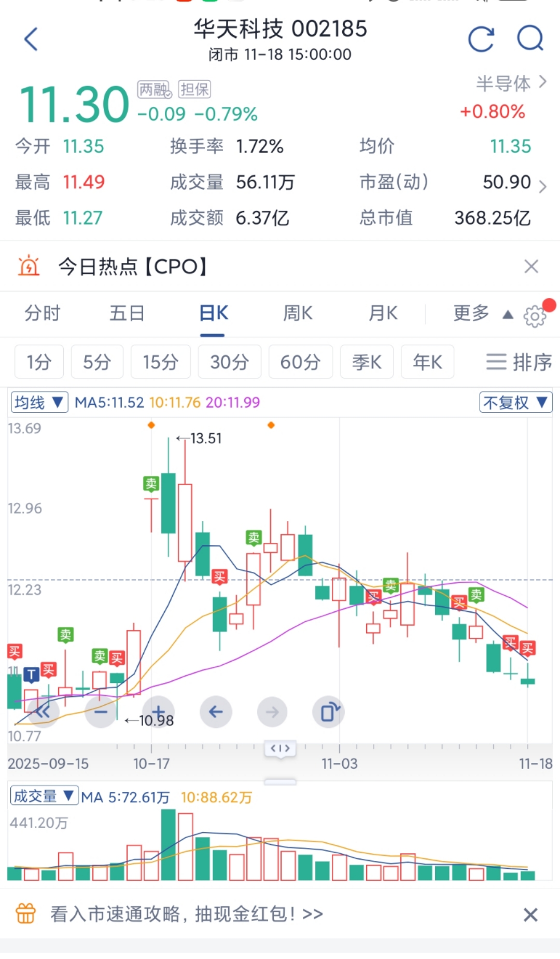Open the 半导体 sector link
This screenshot has height=959, width=560.
coord(511,83)
